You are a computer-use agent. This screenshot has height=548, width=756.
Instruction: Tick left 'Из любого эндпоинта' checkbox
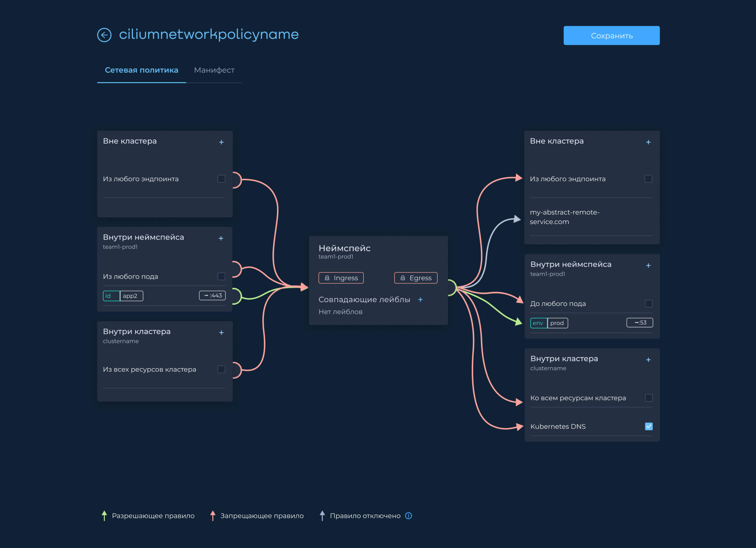221,179
